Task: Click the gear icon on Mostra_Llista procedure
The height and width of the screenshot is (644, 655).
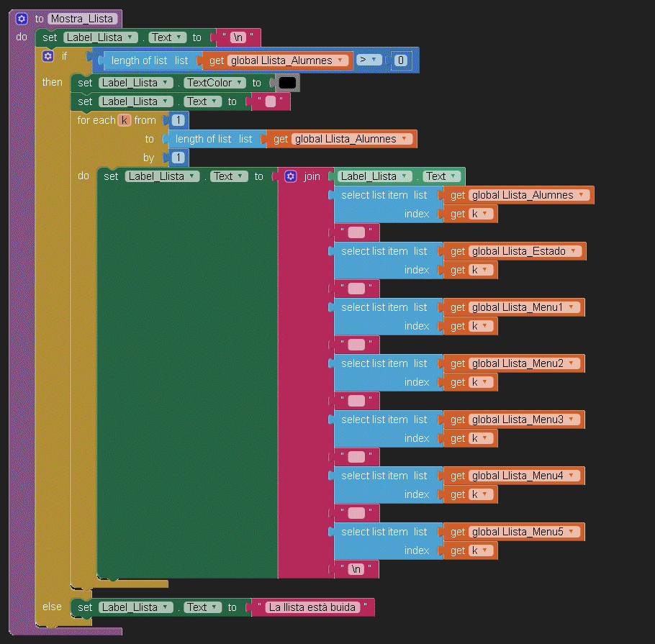Action: coord(22,19)
